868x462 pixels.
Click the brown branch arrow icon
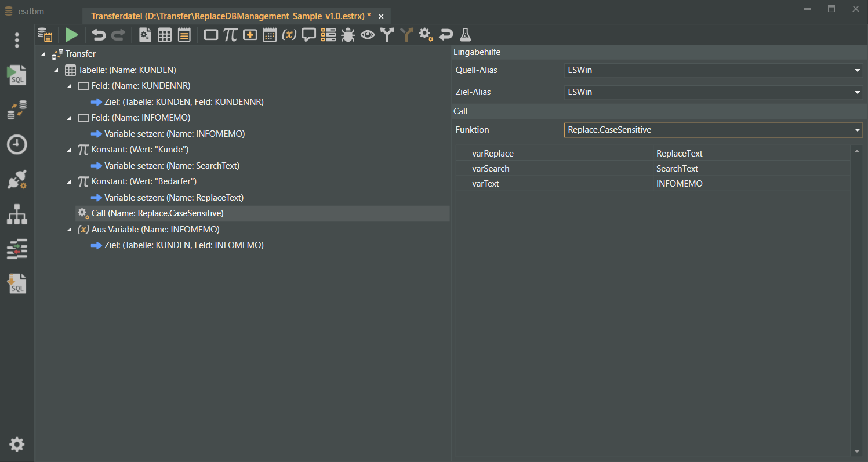pos(406,35)
